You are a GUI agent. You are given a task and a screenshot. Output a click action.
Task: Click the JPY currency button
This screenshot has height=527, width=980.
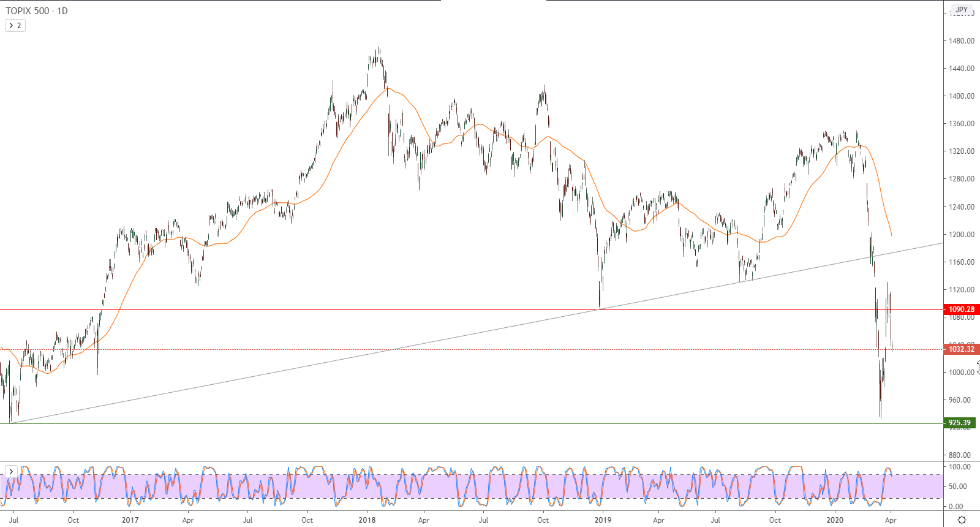pyautogui.click(x=962, y=10)
